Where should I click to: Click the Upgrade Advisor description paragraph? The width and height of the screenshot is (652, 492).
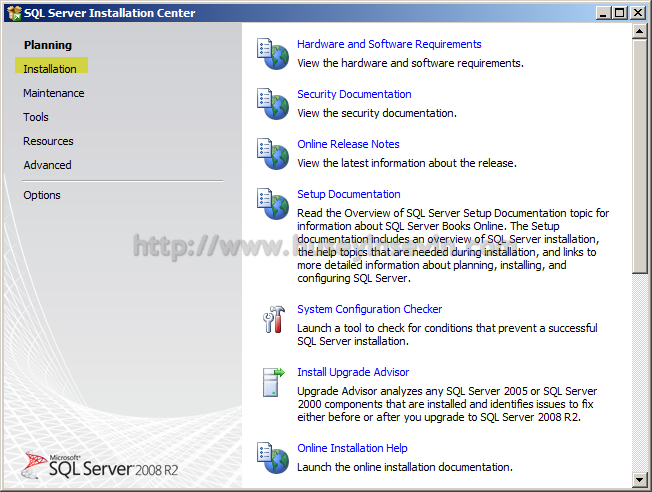coord(447,404)
